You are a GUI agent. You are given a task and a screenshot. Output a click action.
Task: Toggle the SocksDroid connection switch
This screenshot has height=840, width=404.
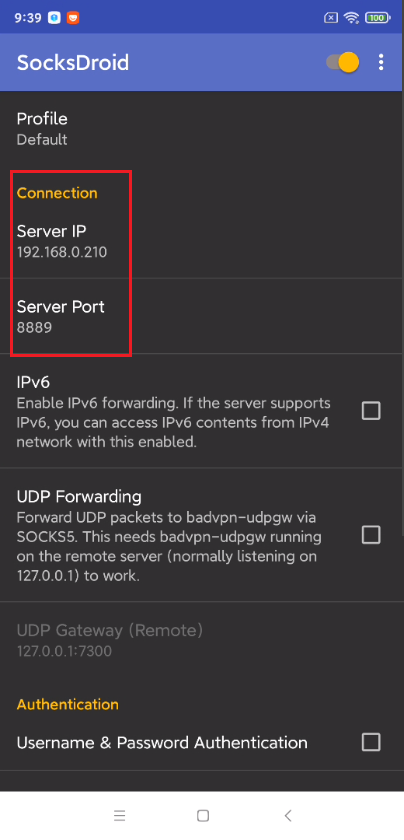pos(342,62)
